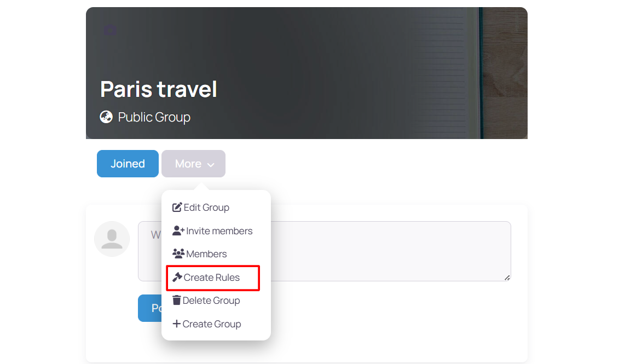Click the pencil icon beside Edit Group

pyautogui.click(x=177, y=207)
